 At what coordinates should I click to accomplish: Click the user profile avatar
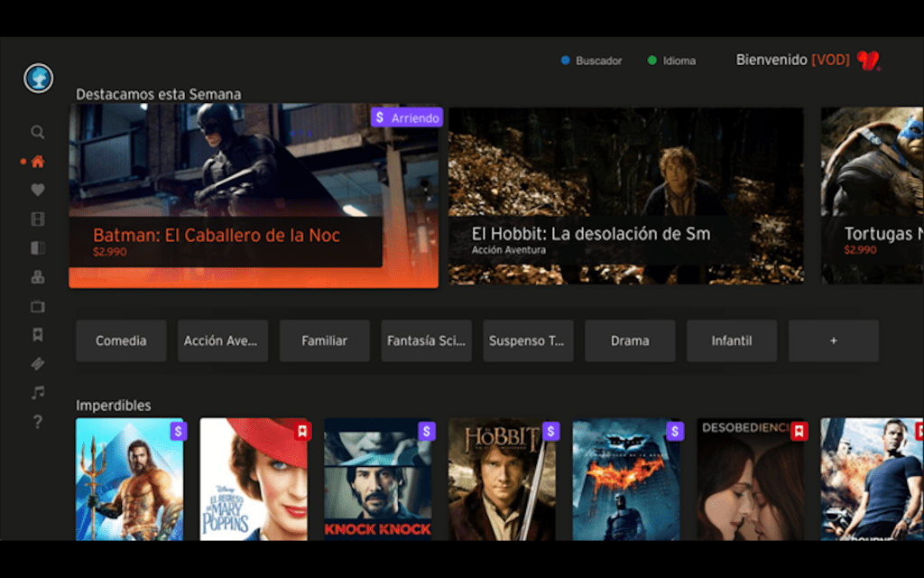[38, 79]
